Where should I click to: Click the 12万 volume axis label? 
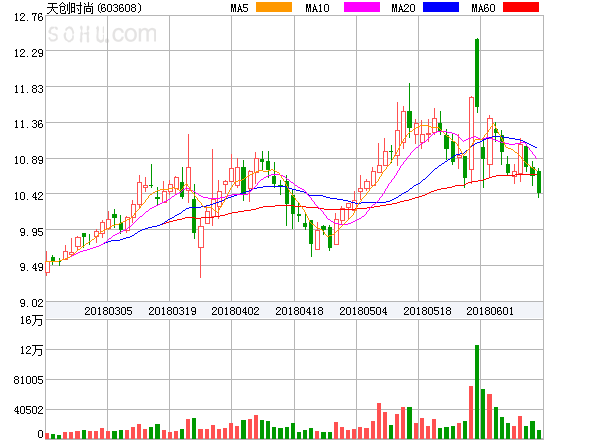pos(31,350)
